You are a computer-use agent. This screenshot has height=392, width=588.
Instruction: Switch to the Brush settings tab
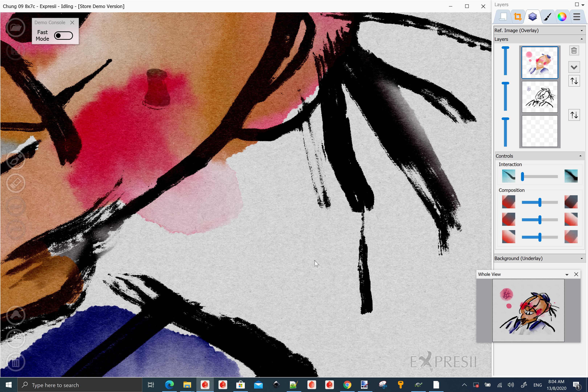pos(547,17)
